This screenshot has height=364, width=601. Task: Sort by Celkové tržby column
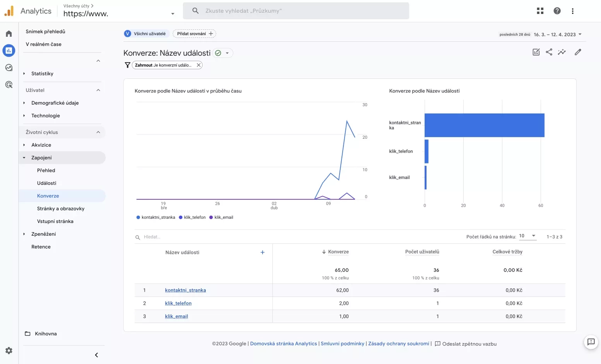[x=507, y=252]
